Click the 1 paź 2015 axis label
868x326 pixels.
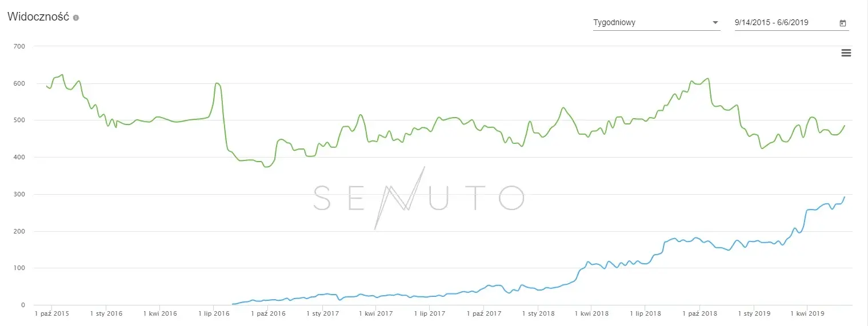click(51, 313)
